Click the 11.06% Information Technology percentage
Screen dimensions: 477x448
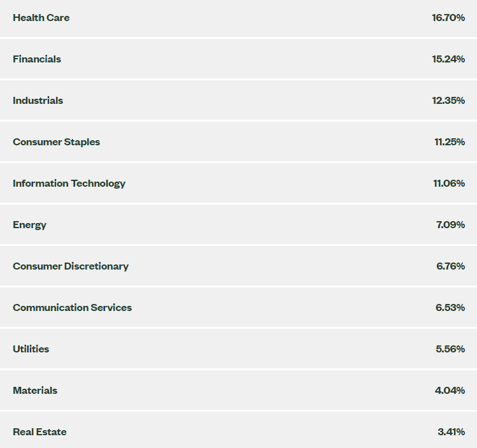coord(449,184)
